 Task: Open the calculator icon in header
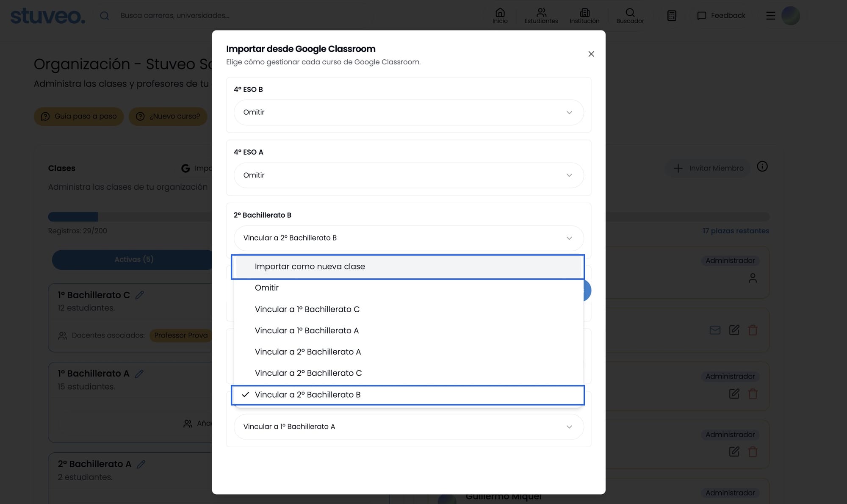pos(672,16)
